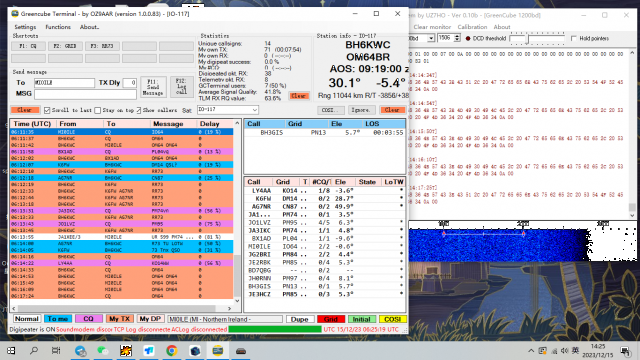Select LY4AA row in callsign table
The height and width of the screenshot is (360, 640).
(x=325, y=191)
